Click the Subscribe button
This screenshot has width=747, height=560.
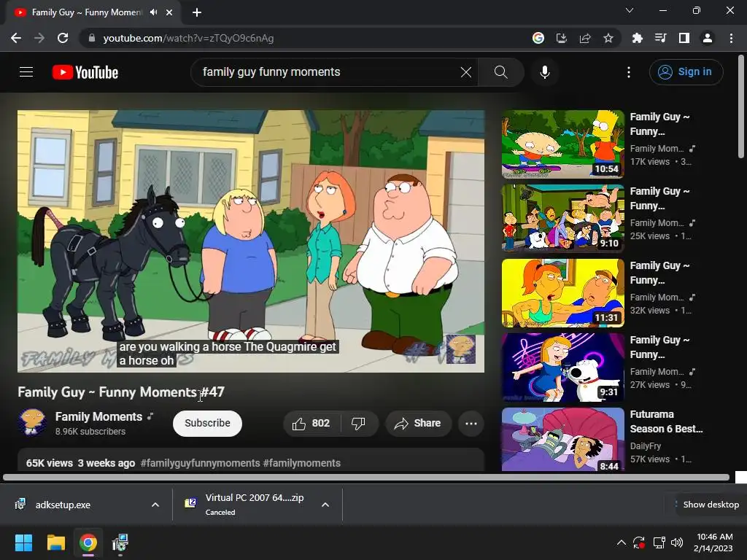[x=207, y=424]
